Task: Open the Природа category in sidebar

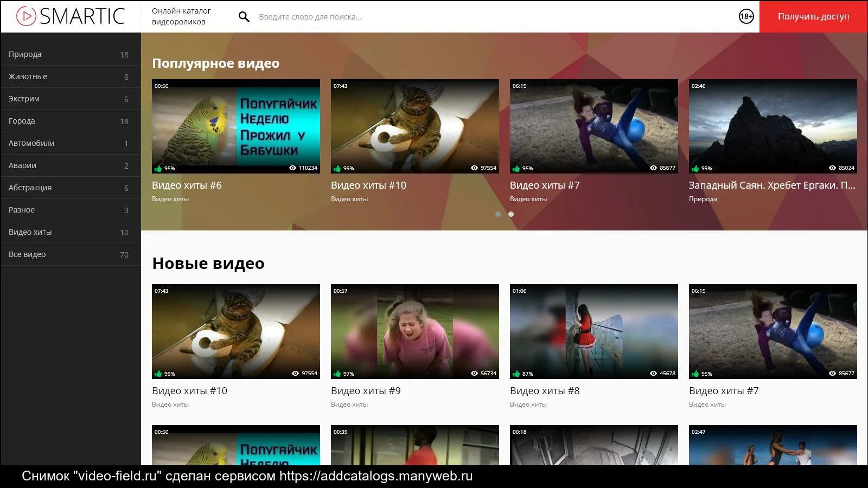Action: 71,54
